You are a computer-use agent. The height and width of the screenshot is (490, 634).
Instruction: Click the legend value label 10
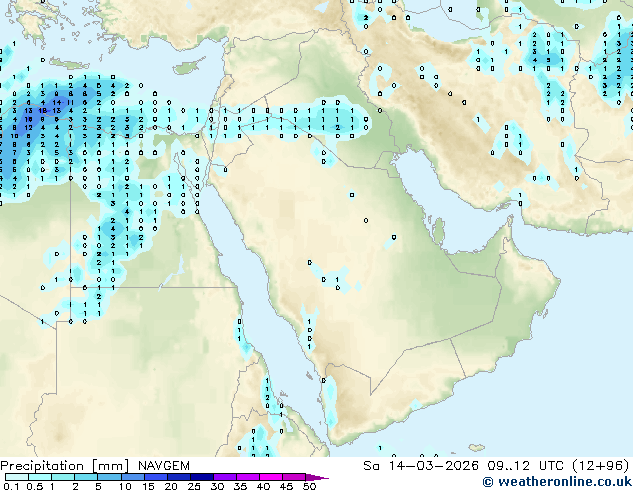click(125, 486)
